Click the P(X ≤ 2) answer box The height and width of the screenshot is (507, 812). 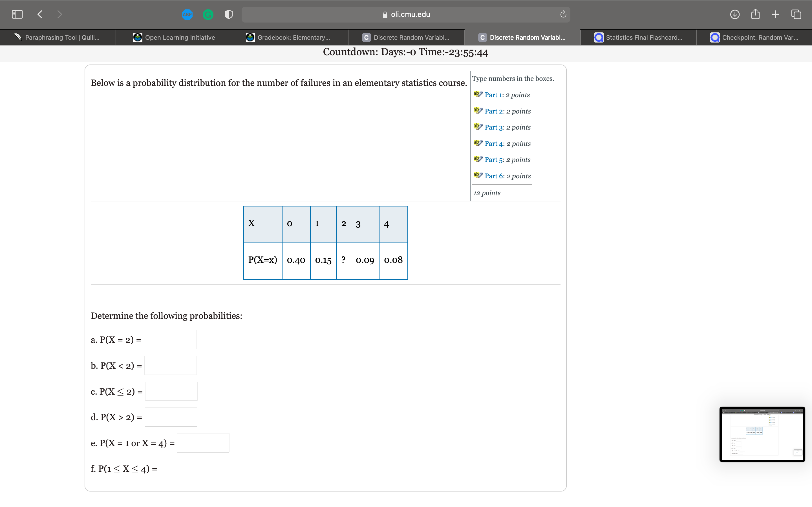[x=171, y=391]
